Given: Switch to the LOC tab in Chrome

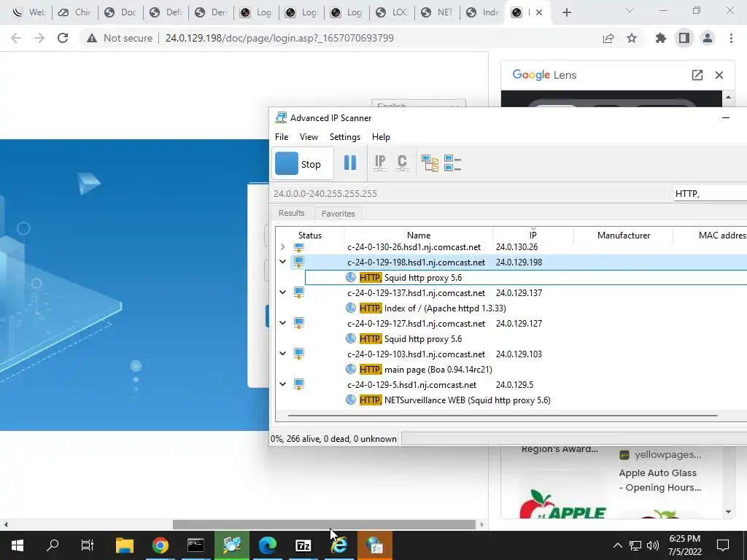Looking at the screenshot, I should pos(392,12).
